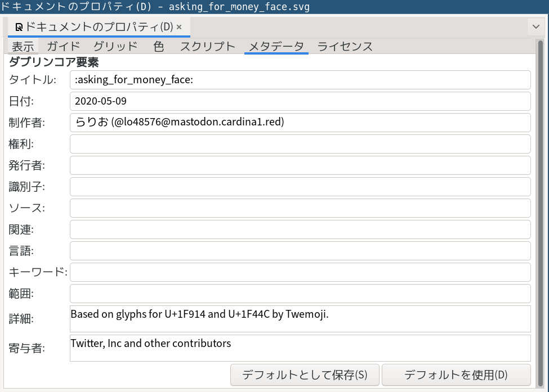Click the 発行者 publisher field

(300, 165)
